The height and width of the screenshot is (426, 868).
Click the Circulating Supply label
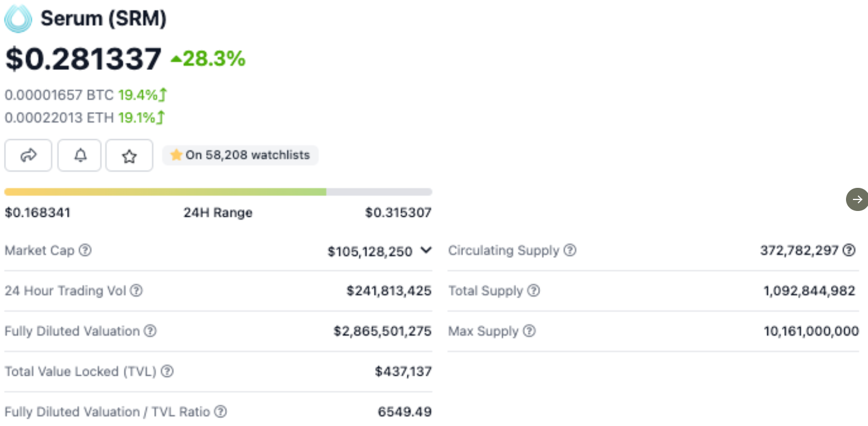503,250
